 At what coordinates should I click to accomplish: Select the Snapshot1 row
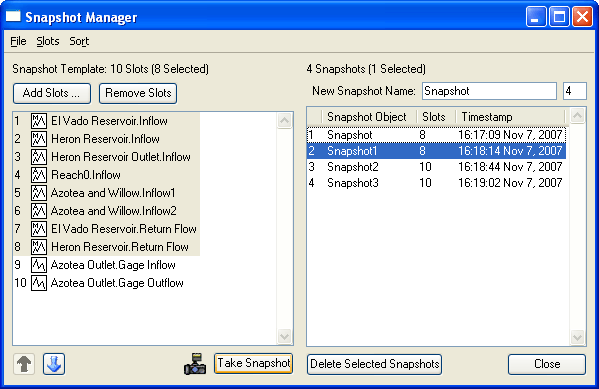(x=437, y=151)
